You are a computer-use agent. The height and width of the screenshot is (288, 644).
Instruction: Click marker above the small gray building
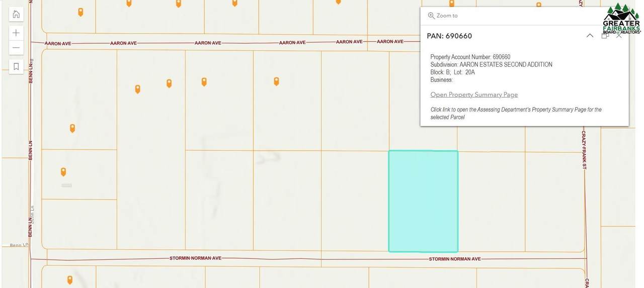[x=63, y=171]
